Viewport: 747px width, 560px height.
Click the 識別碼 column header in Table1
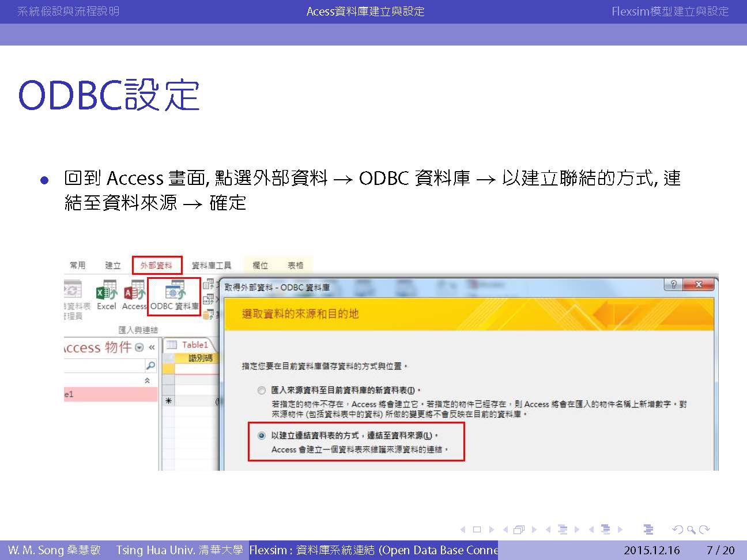[x=200, y=358]
